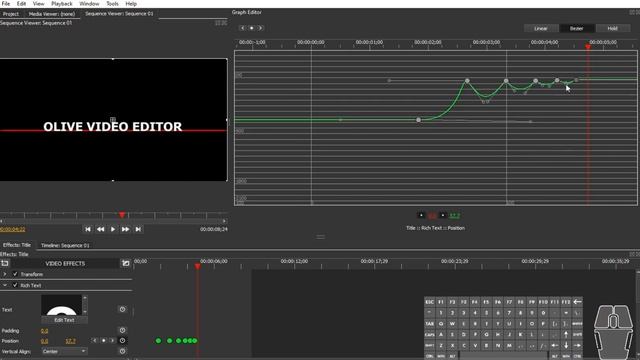Open the Help menu
The height and width of the screenshot is (360, 640).
pyautogui.click(x=131, y=4)
